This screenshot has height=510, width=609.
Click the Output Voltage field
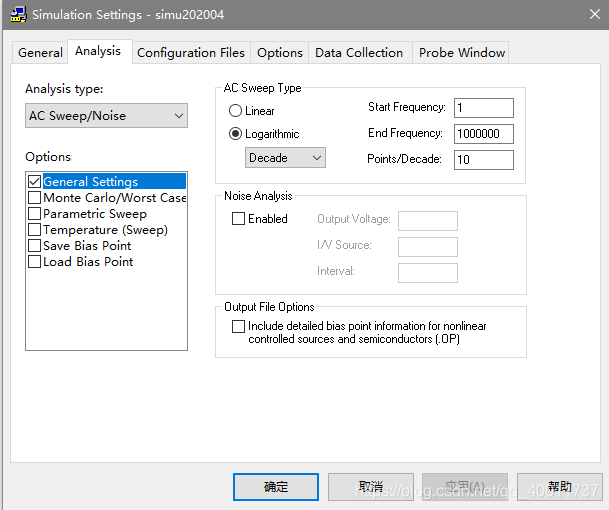click(x=428, y=221)
